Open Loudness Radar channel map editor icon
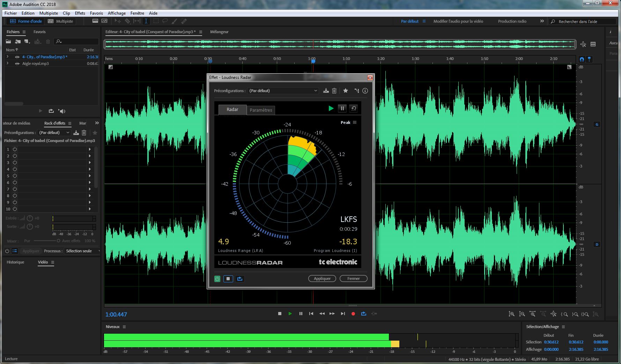The width and height of the screenshot is (621, 364). [x=356, y=91]
